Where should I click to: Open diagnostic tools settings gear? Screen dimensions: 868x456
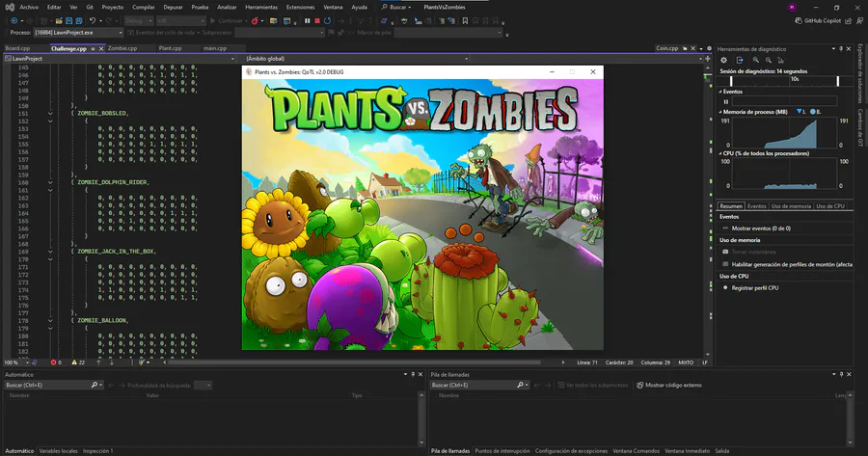[x=723, y=61]
